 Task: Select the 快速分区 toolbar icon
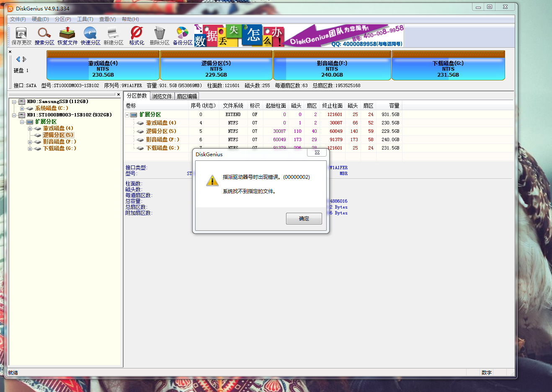click(90, 36)
